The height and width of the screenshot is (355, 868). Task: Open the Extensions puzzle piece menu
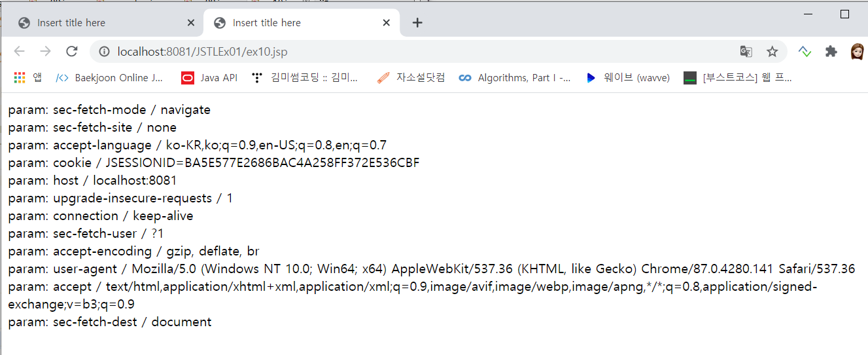click(x=831, y=52)
